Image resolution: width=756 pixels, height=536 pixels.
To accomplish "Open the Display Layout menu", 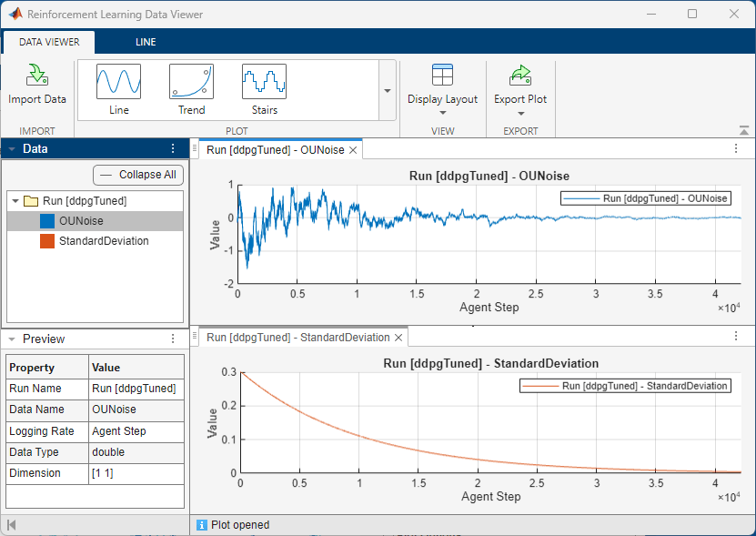I will pyautogui.click(x=442, y=91).
